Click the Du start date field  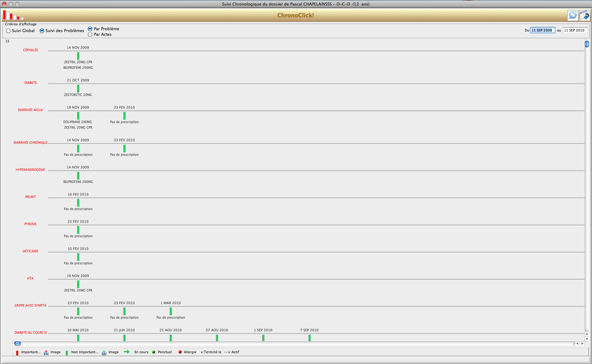[x=542, y=30]
